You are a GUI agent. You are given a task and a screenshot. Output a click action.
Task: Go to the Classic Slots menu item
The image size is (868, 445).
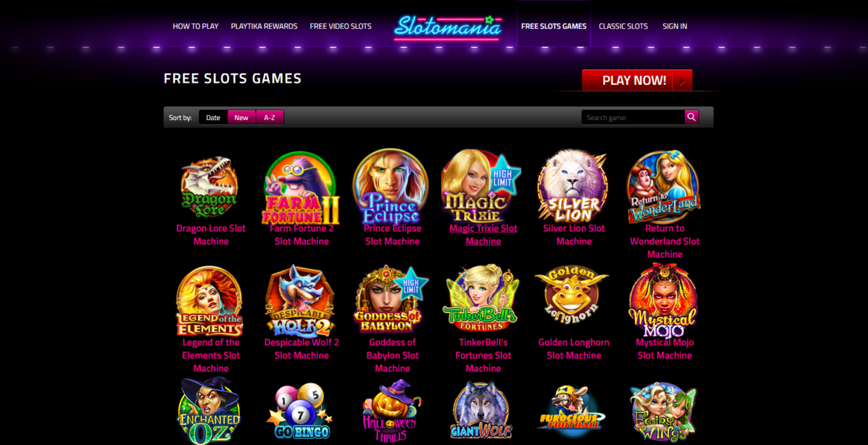tap(623, 26)
